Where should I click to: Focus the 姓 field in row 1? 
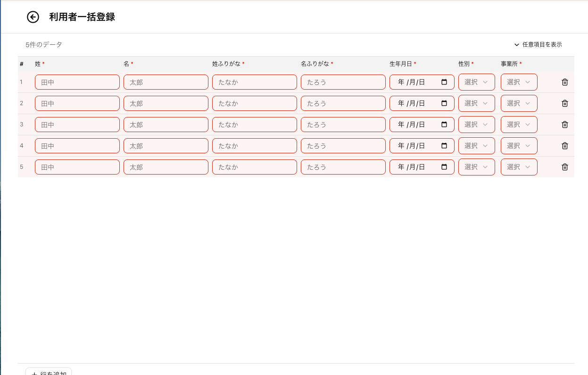tap(77, 82)
